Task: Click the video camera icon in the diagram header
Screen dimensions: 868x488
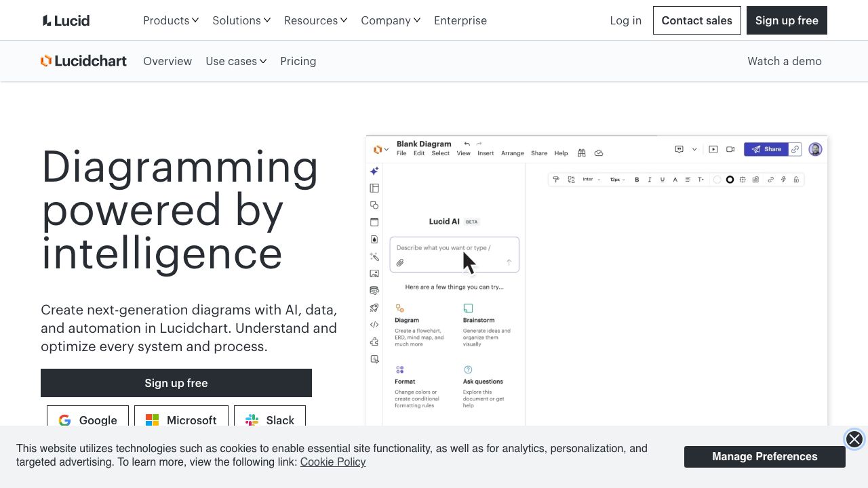Action: [x=730, y=149]
